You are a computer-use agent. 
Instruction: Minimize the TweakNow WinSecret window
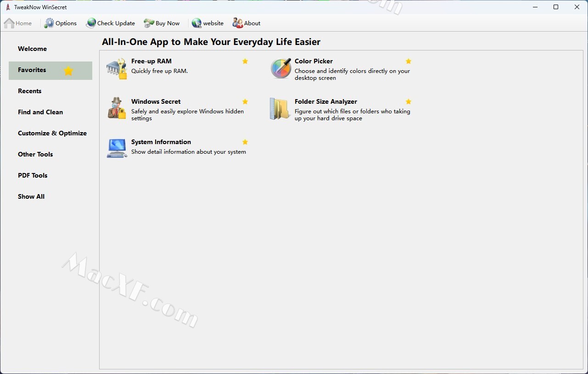point(535,7)
